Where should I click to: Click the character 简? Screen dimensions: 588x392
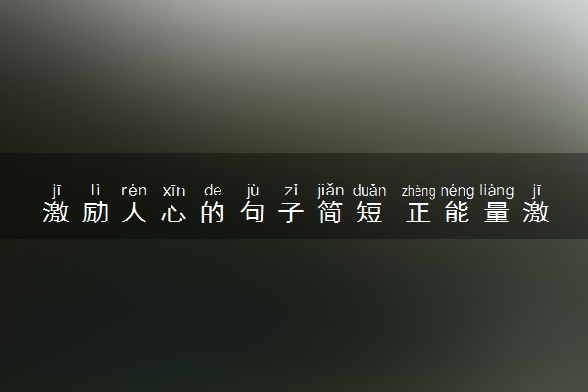(330, 212)
